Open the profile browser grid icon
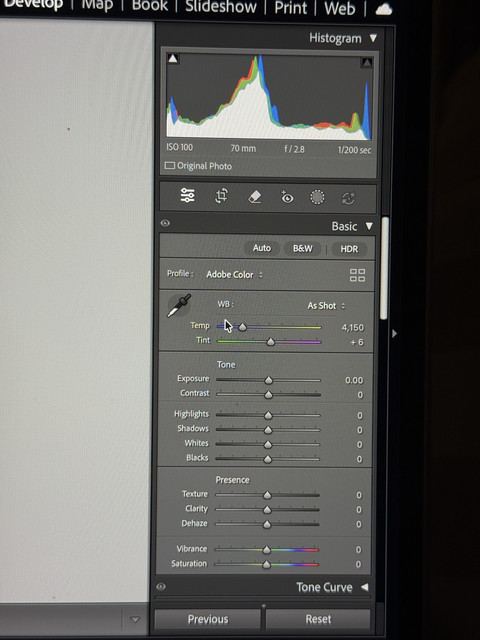Viewport: 480px width, 640px height. 357,275
